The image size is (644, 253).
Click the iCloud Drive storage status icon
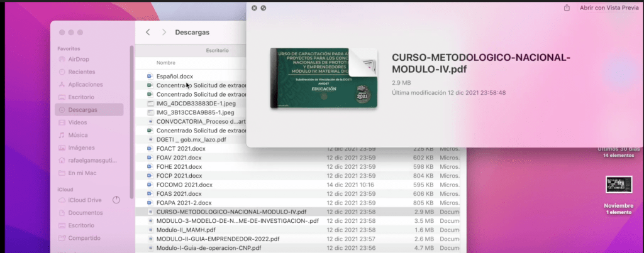116,200
